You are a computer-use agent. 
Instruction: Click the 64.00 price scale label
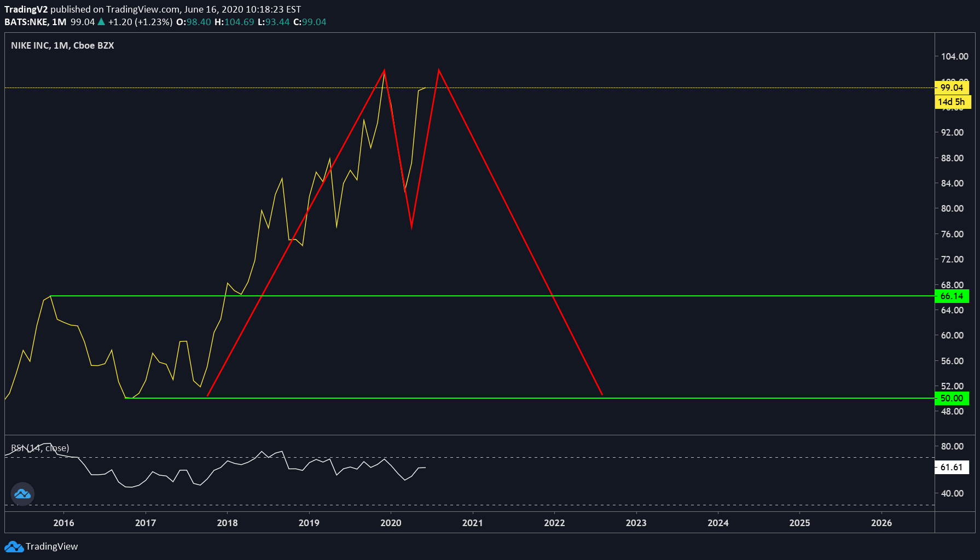tap(952, 310)
